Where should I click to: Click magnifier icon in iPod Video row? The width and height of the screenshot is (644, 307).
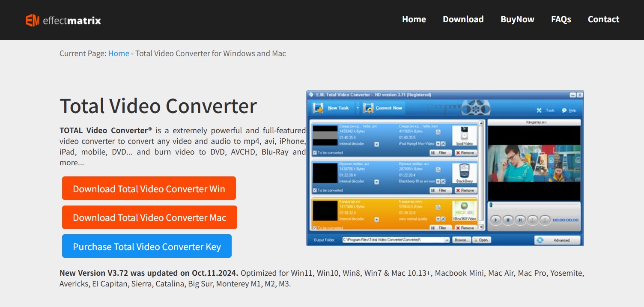point(438,132)
